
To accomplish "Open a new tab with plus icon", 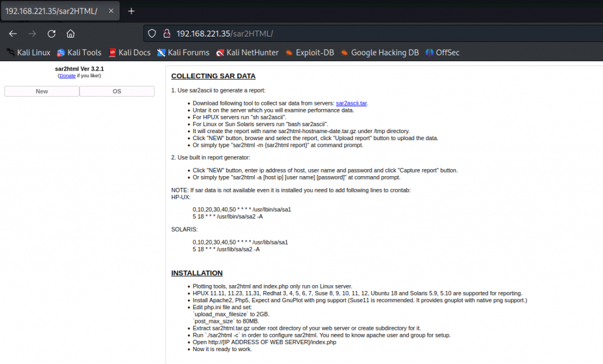I will point(131,11).
